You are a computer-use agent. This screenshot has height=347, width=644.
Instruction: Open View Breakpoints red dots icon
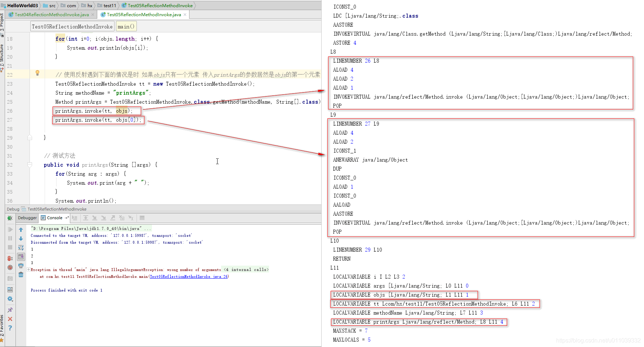10,258
